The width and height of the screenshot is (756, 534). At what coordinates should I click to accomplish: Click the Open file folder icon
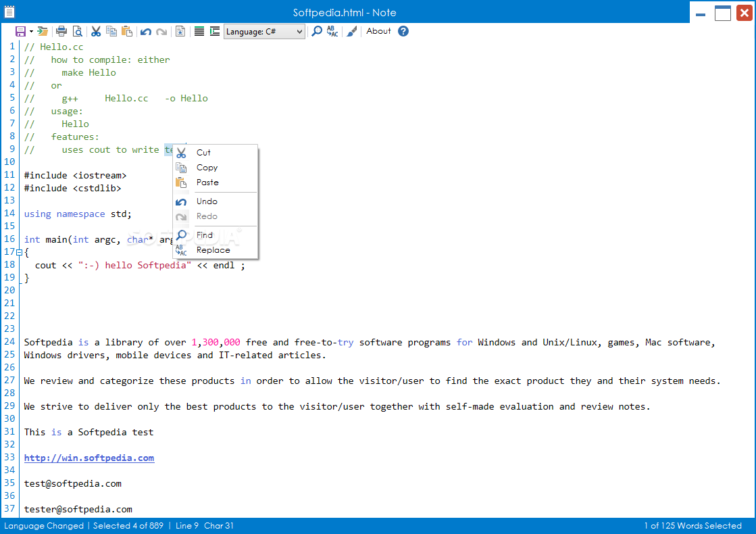tap(43, 31)
